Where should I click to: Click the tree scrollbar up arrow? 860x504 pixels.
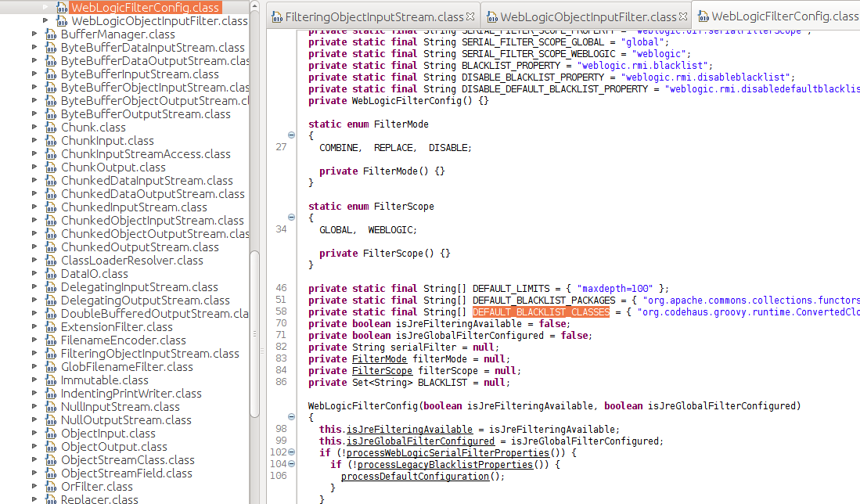click(254, 6)
